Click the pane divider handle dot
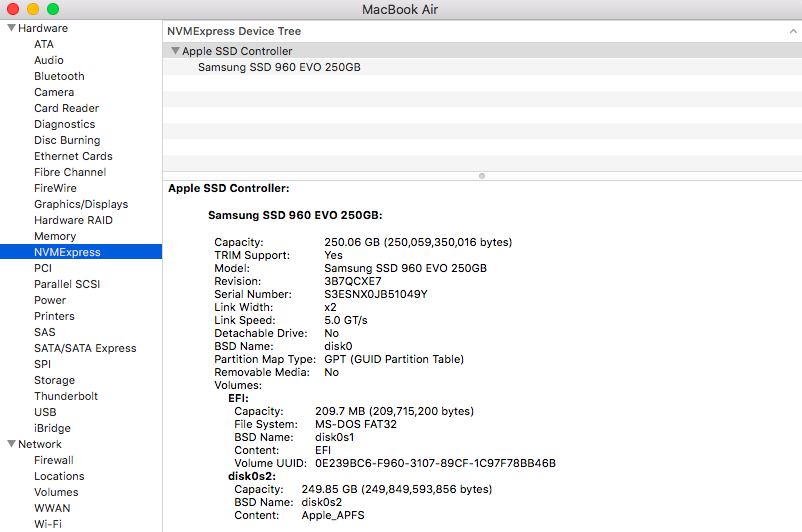 (482, 176)
